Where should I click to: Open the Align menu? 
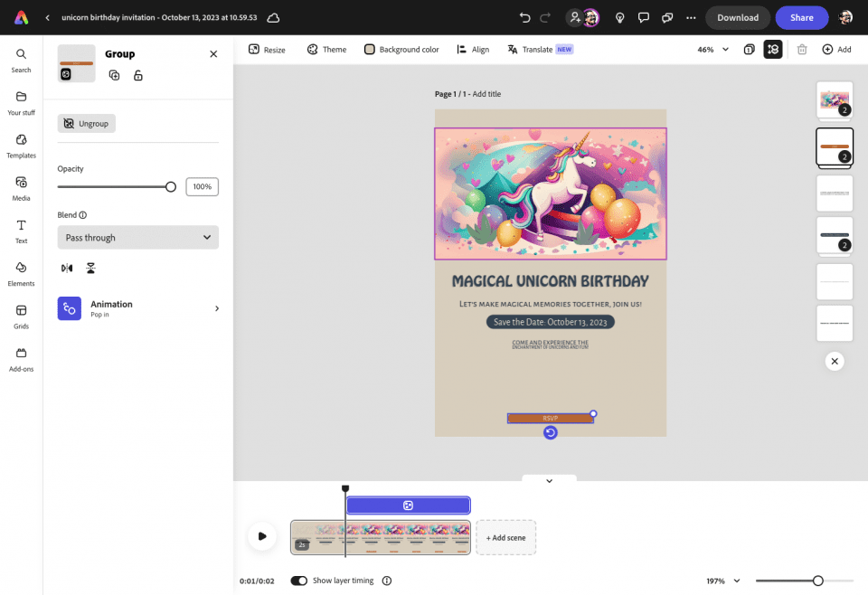[473, 50]
